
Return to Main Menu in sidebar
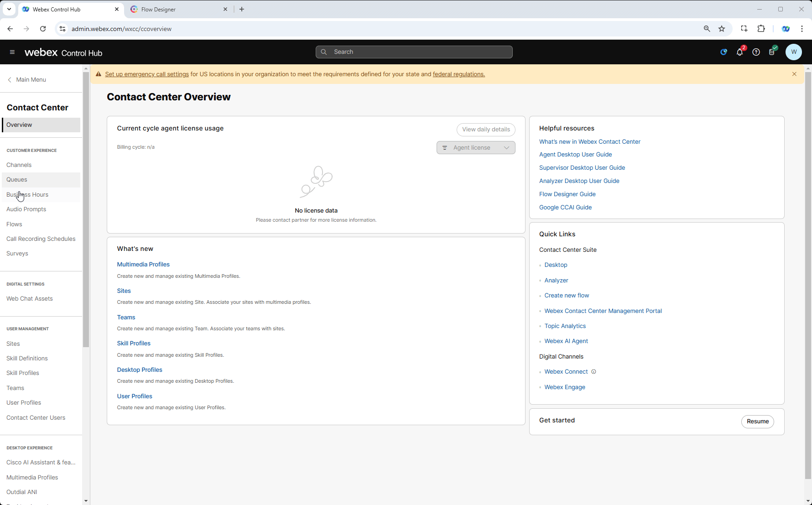point(27,79)
